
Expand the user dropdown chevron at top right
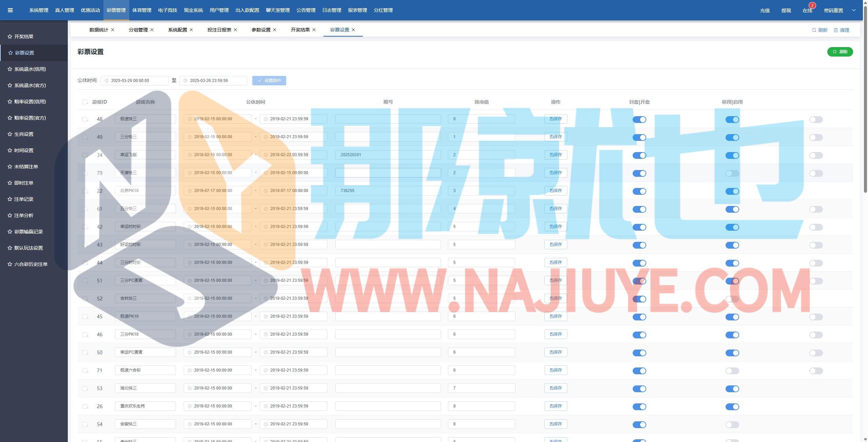854,10
